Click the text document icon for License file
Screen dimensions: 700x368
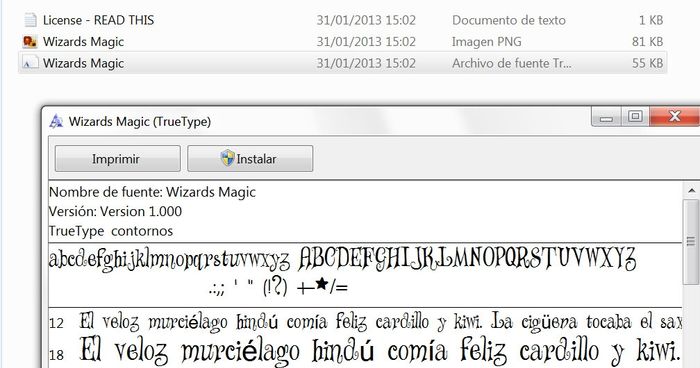click(x=30, y=20)
